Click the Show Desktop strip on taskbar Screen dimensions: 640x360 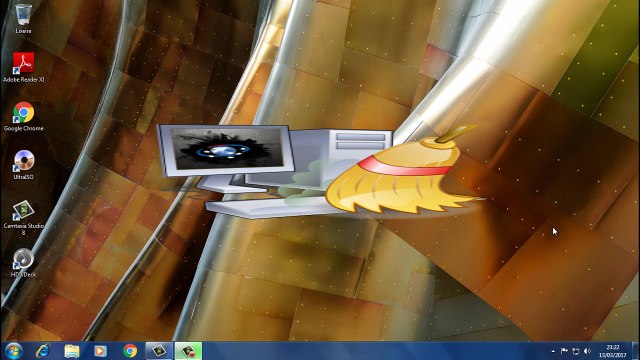click(x=636, y=351)
